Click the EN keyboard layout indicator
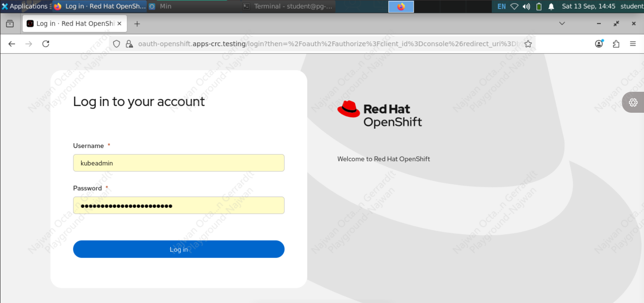 pyautogui.click(x=501, y=6)
